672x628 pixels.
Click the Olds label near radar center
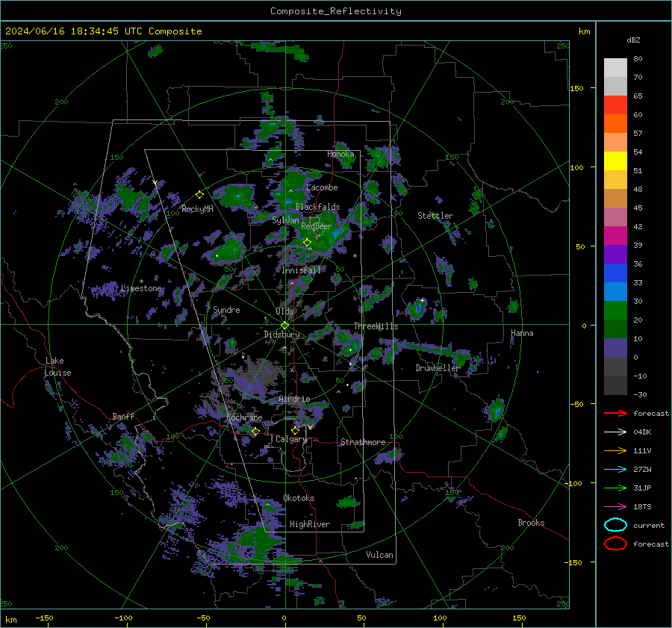point(284,311)
